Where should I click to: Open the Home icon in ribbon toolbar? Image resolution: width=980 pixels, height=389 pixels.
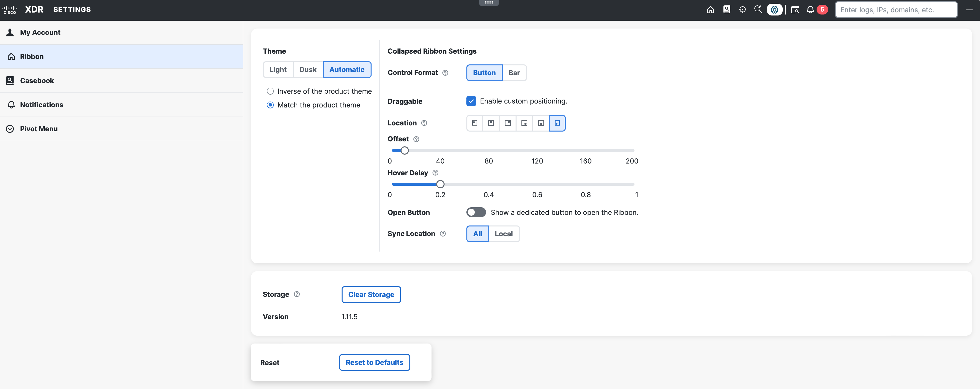click(710, 10)
